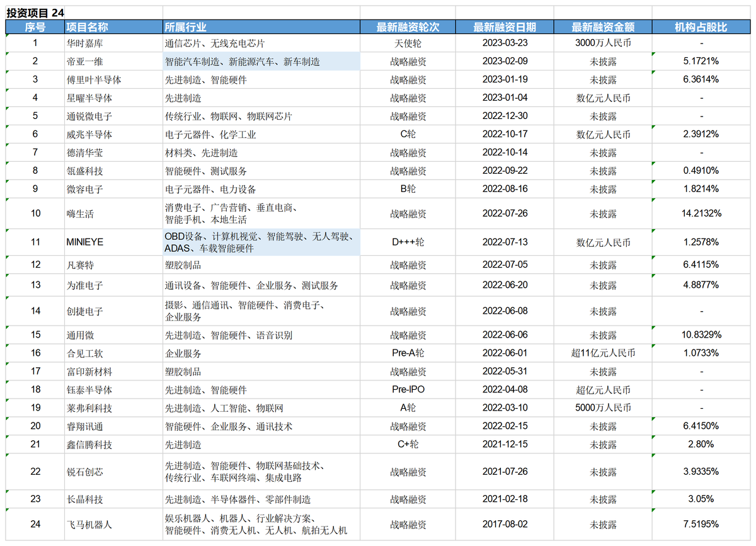Select the percentage cell 2.80%
Screen dimensions: 756x546
[x=701, y=445]
